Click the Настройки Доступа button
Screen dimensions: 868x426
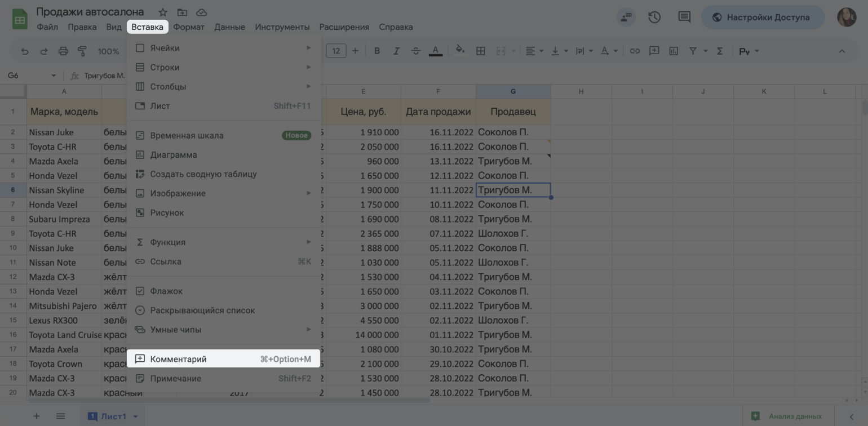[761, 17]
